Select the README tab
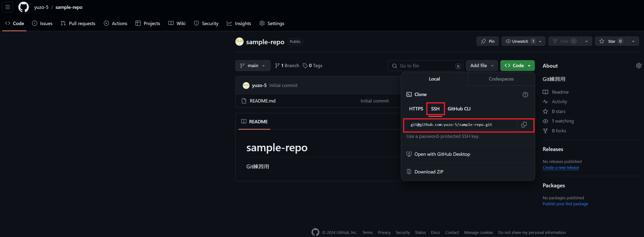The height and width of the screenshot is (237, 644). tap(254, 122)
